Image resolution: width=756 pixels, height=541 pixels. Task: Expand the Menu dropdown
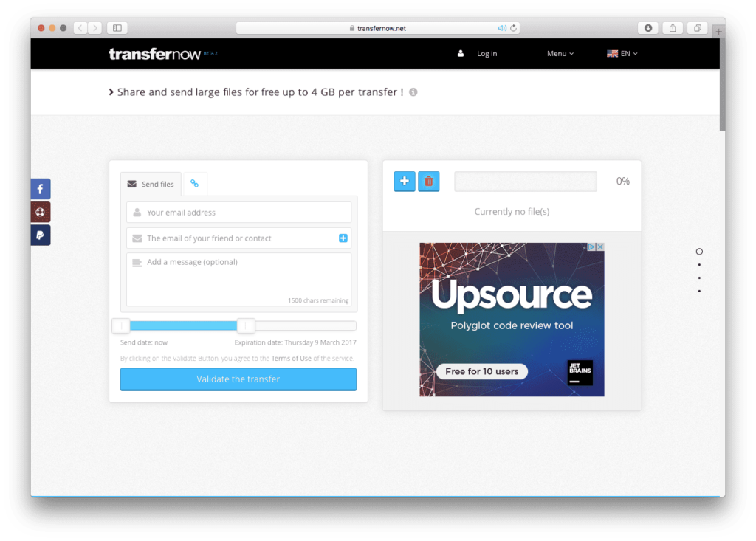[560, 54]
